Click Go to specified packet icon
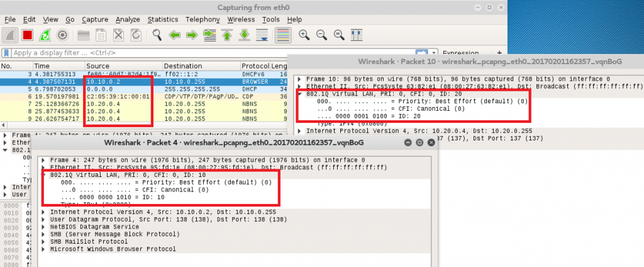Viewport: 644px width, 267px height. pyautogui.click(x=209, y=35)
